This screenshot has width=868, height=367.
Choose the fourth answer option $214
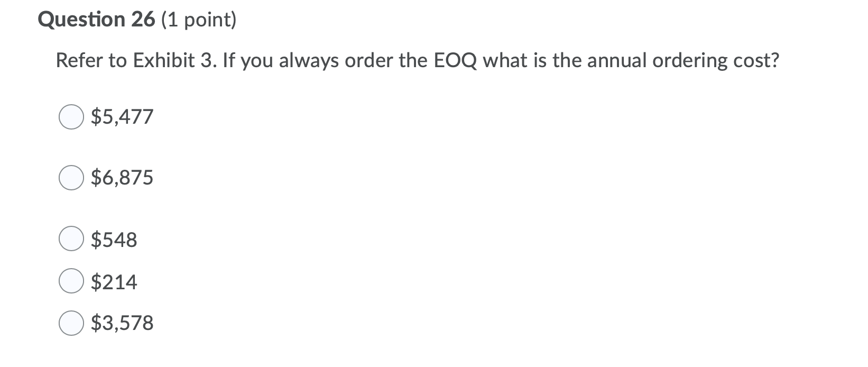71,282
